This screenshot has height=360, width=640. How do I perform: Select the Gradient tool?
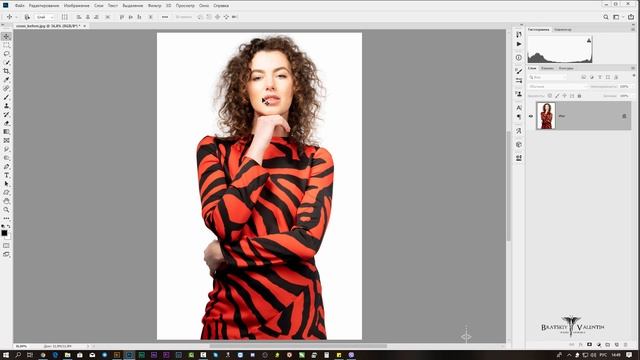pos(6,132)
